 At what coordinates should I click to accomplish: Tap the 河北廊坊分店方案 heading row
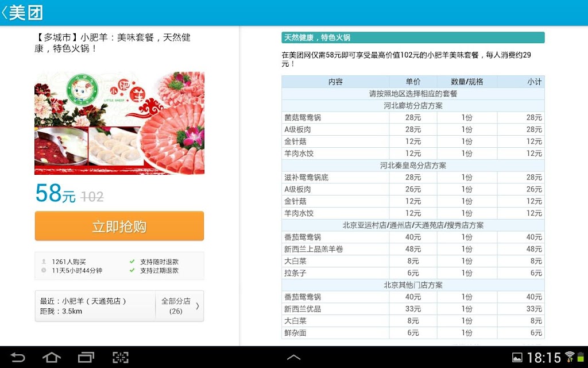coord(413,106)
